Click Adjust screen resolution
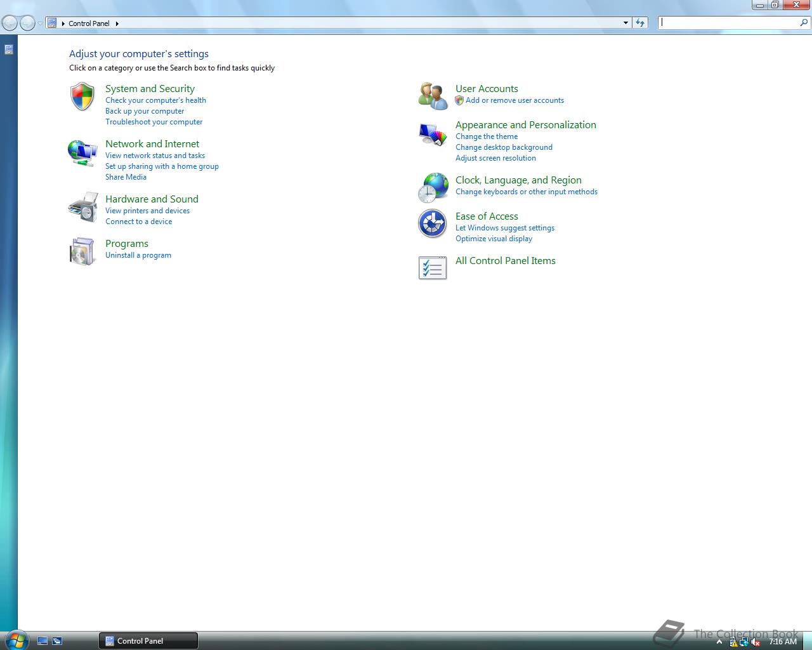The image size is (812, 650). coord(495,158)
